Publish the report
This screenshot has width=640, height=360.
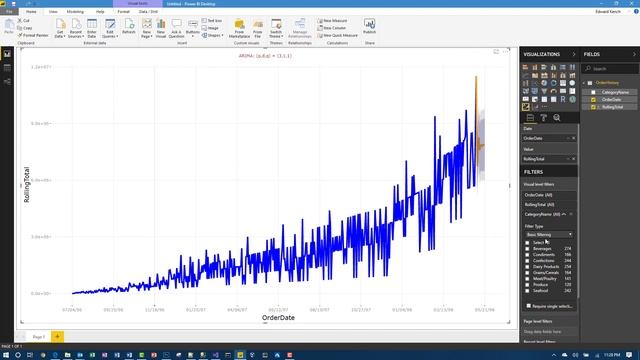point(369,27)
